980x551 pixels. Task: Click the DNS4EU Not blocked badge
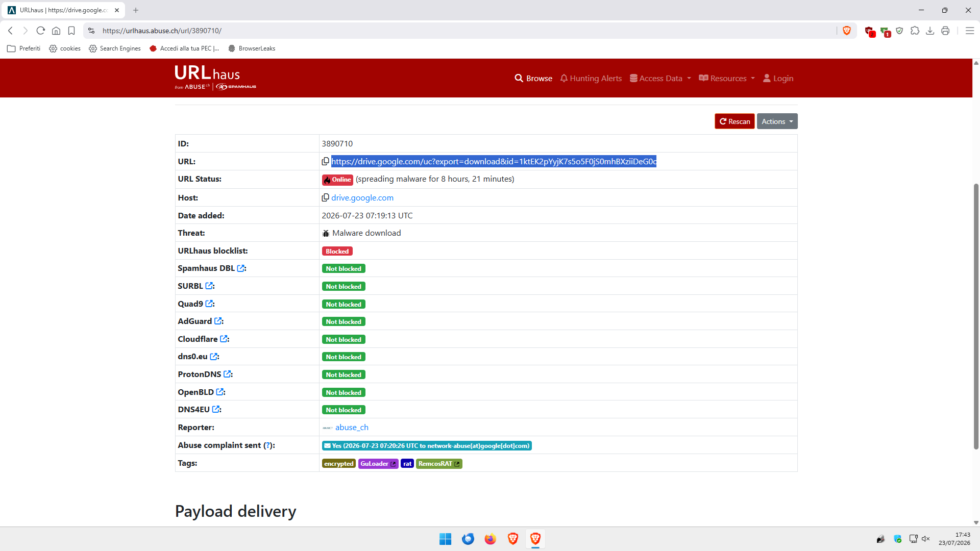pyautogui.click(x=344, y=410)
